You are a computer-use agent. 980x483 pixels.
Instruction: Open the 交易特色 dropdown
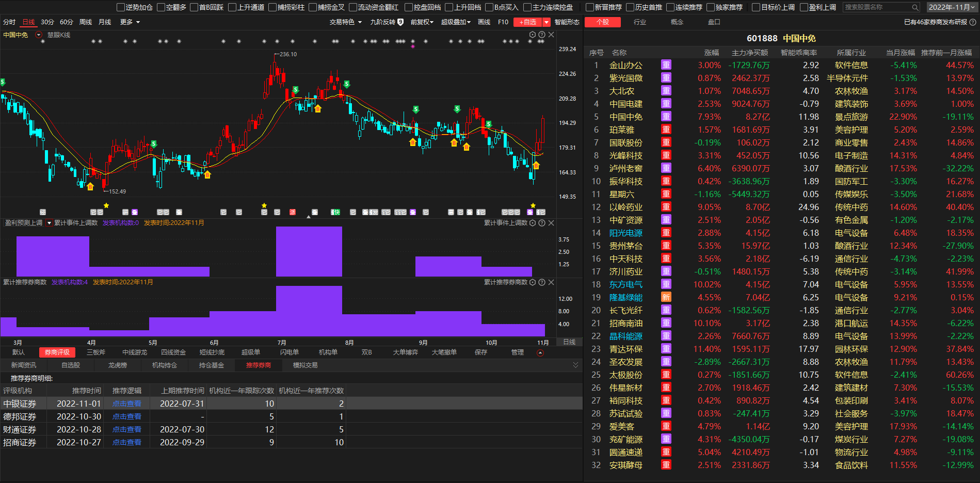pos(346,22)
